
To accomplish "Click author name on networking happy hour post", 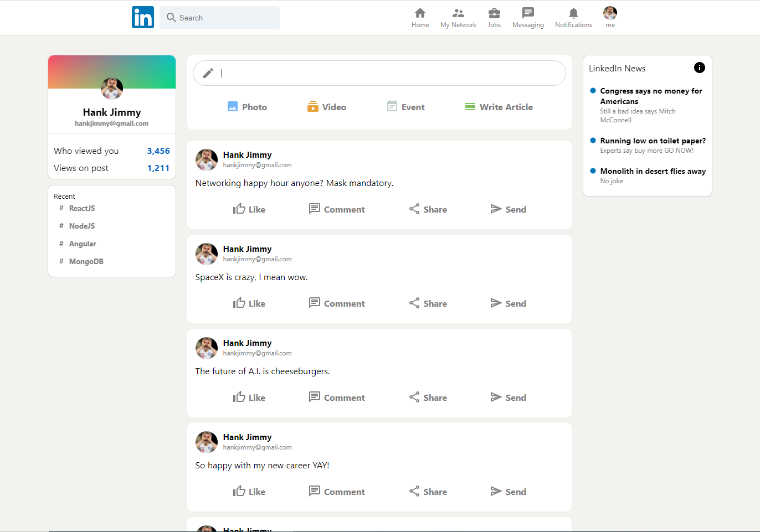I will (x=247, y=155).
